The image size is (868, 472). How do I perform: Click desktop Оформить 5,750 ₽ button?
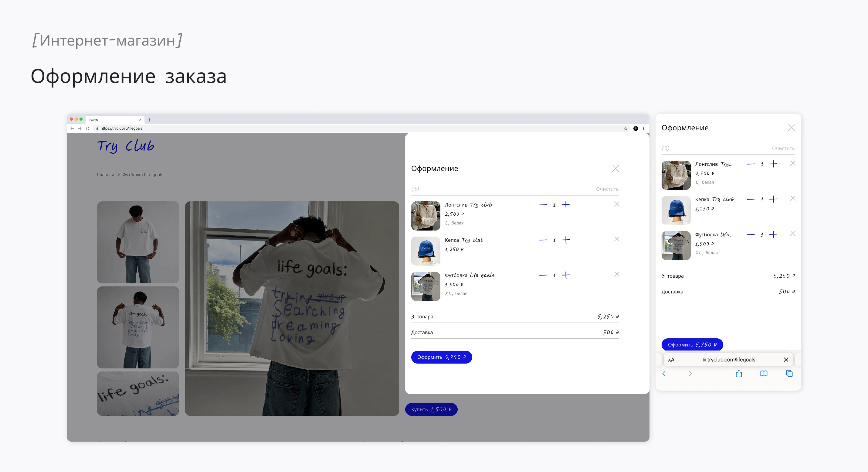click(x=441, y=357)
